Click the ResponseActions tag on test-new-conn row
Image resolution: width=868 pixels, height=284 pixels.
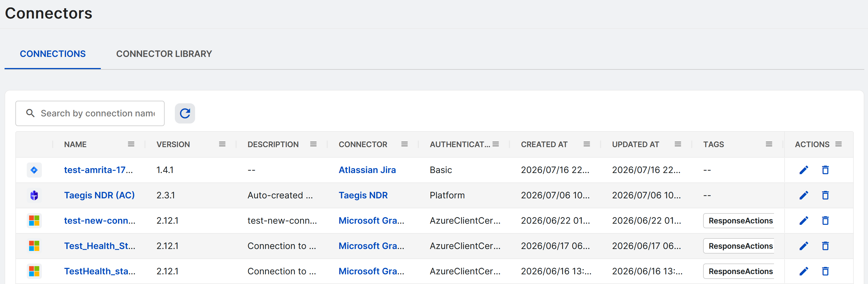tap(740, 221)
